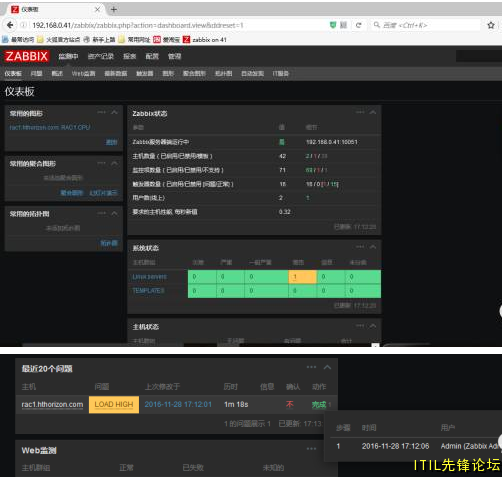Open the rac1.hthorizon.com host link
Viewport: 502px width, 477px height.
coord(52,404)
